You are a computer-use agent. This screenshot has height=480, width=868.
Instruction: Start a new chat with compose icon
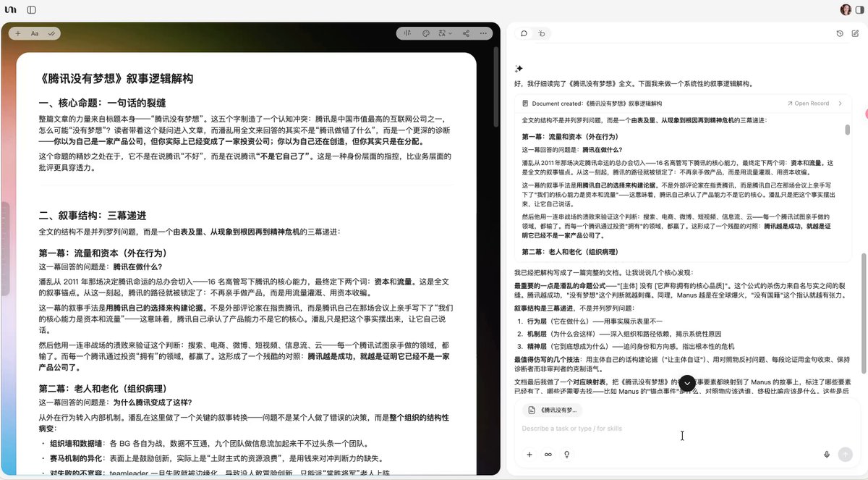coord(856,33)
